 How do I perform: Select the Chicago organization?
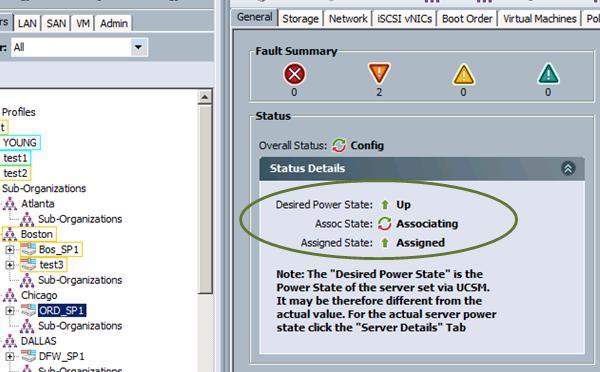coord(39,295)
